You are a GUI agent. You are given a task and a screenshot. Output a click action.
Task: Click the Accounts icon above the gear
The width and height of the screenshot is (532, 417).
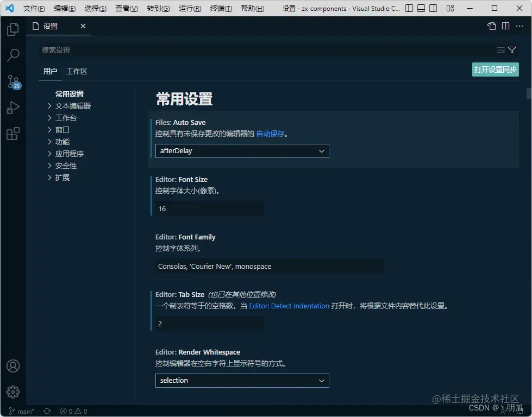tap(12, 366)
